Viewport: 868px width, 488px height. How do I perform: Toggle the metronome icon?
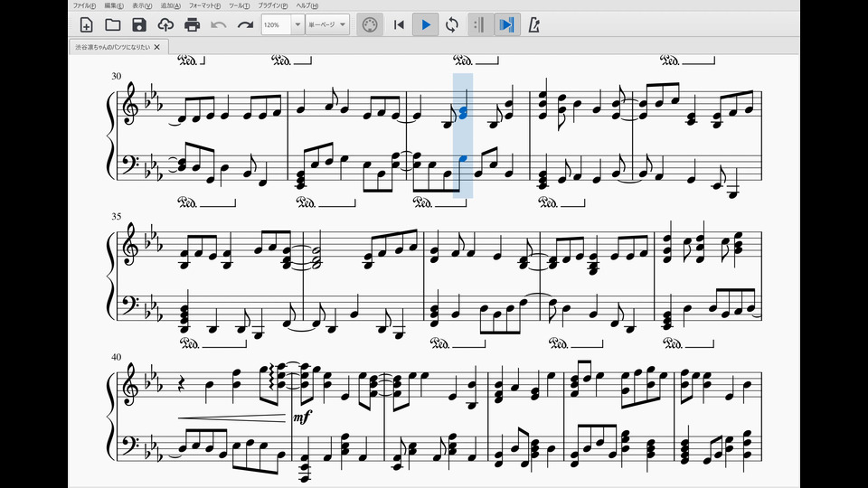(534, 25)
